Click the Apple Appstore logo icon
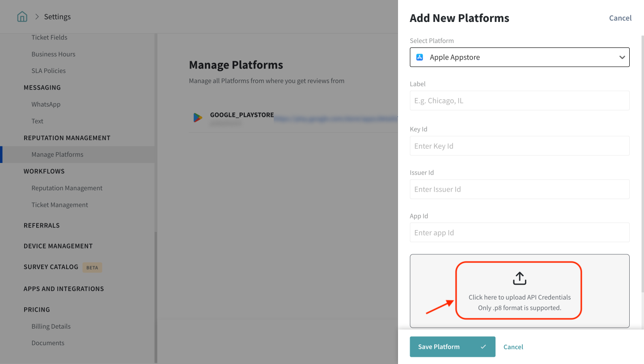This screenshot has height=364, width=644. coord(419,57)
